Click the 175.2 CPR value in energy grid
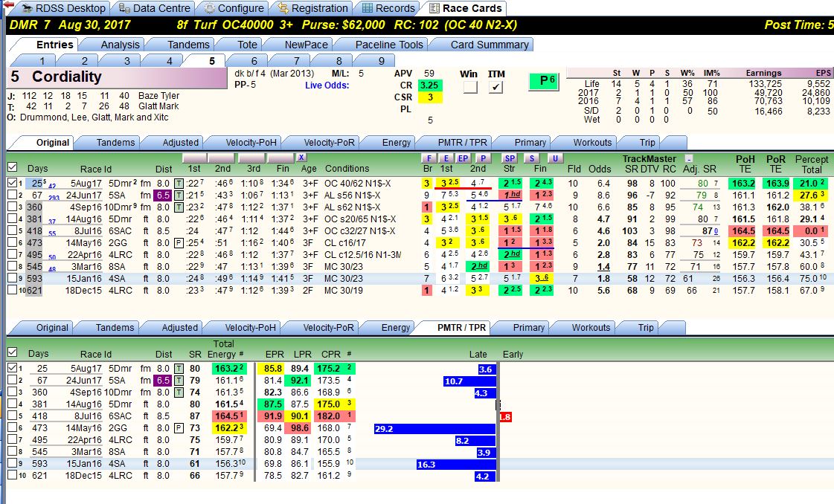Image resolution: width=834 pixels, height=504 pixels. point(333,369)
